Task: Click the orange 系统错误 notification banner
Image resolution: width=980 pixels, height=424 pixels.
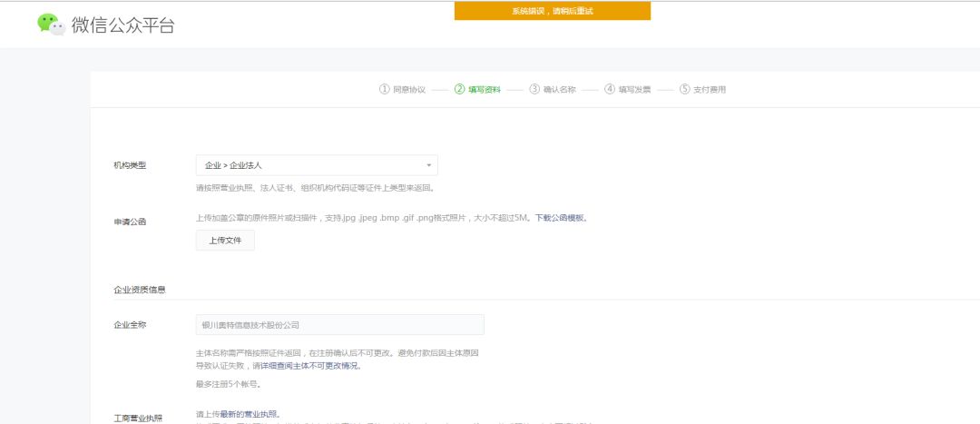Action: [x=552, y=11]
